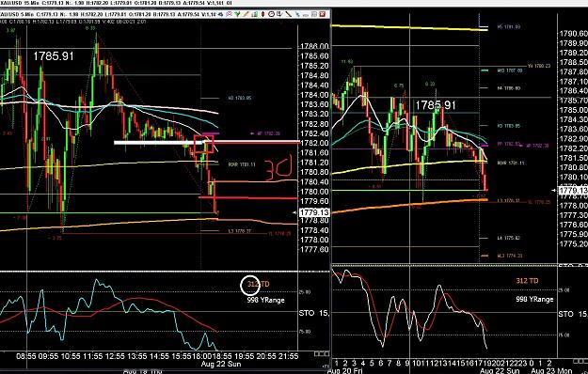Select the black trend line tool icon
Viewport: 588px width, 374px height.
pyautogui.click(x=288, y=14)
